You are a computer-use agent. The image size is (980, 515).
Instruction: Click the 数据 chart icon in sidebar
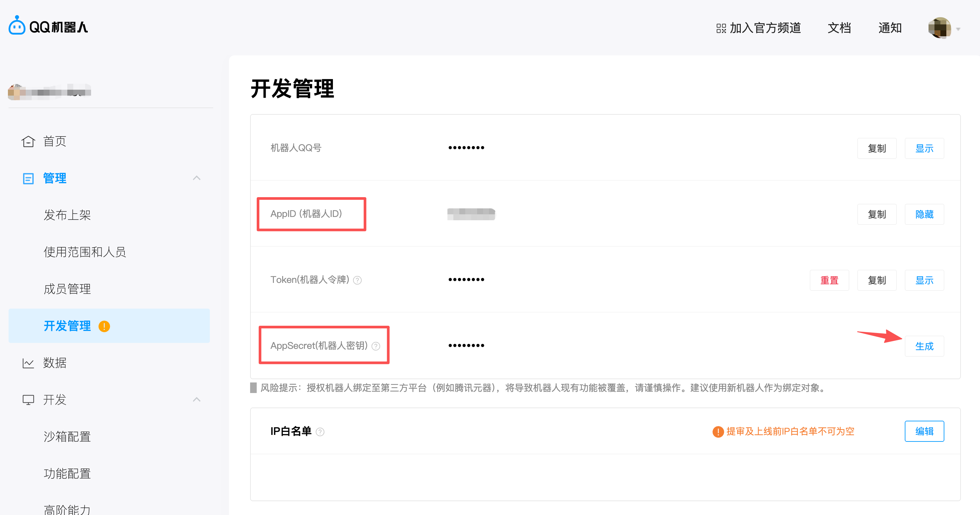(28, 363)
